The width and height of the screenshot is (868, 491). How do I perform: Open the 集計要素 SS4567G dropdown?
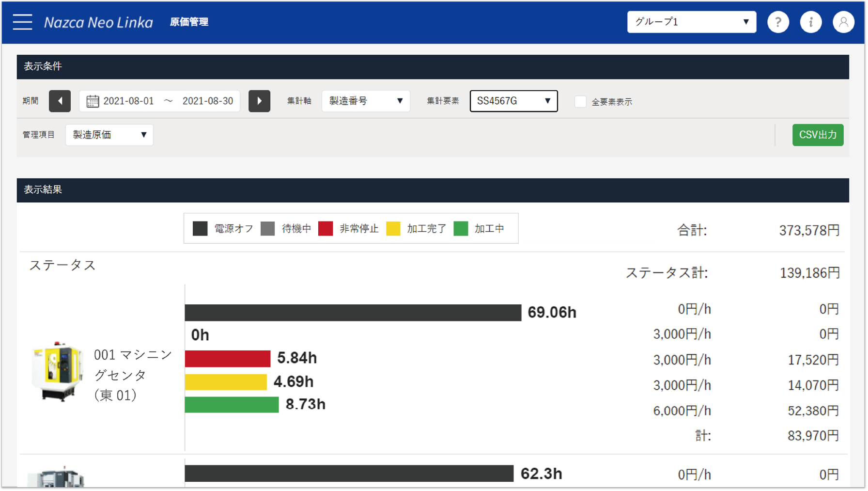coord(513,101)
